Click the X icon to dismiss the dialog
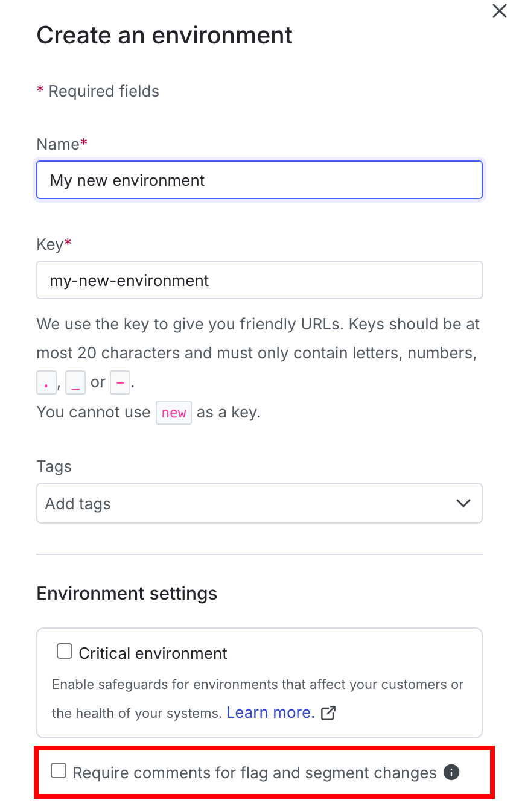This screenshot has width=519, height=812. 499,11
